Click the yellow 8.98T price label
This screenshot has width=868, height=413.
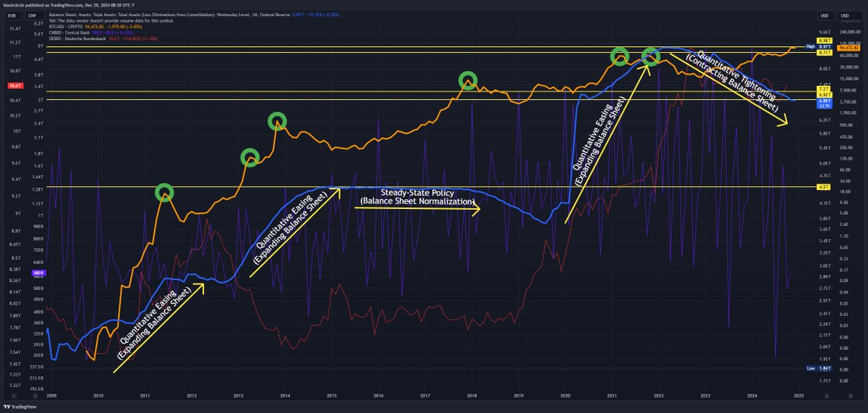pyautogui.click(x=823, y=41)
